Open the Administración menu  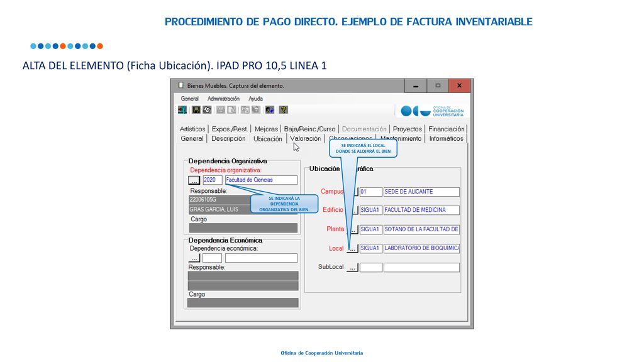pyautogui.click(x=223, y=99)
